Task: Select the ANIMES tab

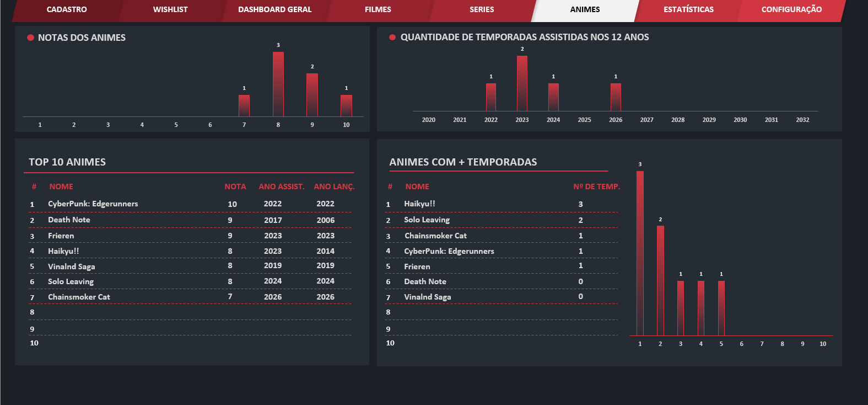Action: [585, 10]
